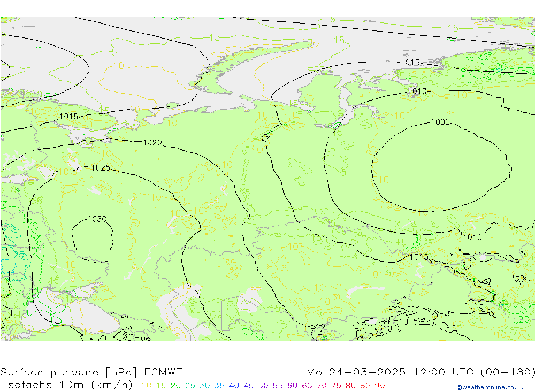Click the 60 value in the isotach legend

coord(293,386)
